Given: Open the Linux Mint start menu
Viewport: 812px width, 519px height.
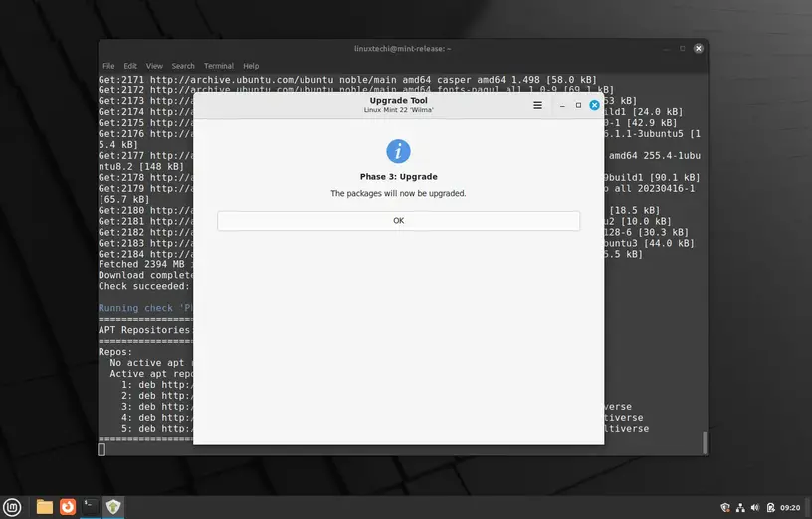Looking at the screenshot, I should point(12,507).
